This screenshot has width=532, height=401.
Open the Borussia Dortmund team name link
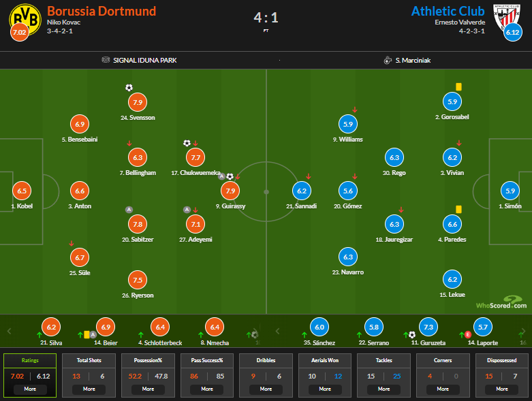tap(101, 11)
